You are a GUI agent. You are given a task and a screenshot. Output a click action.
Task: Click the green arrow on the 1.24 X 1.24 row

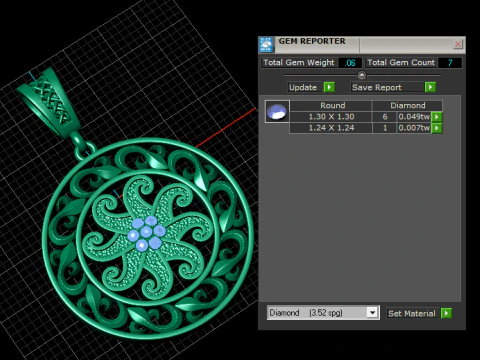click(x=437, y=128)
